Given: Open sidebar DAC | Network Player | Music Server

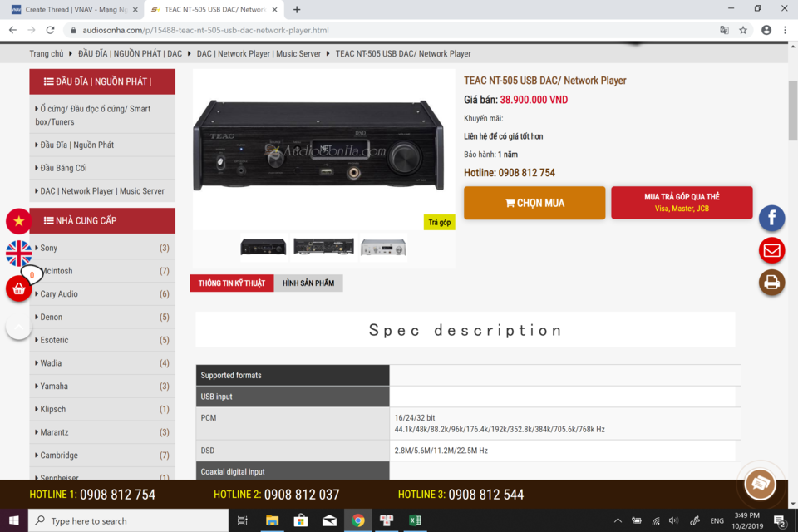Looking at the screenshot, I should [102, 191].
